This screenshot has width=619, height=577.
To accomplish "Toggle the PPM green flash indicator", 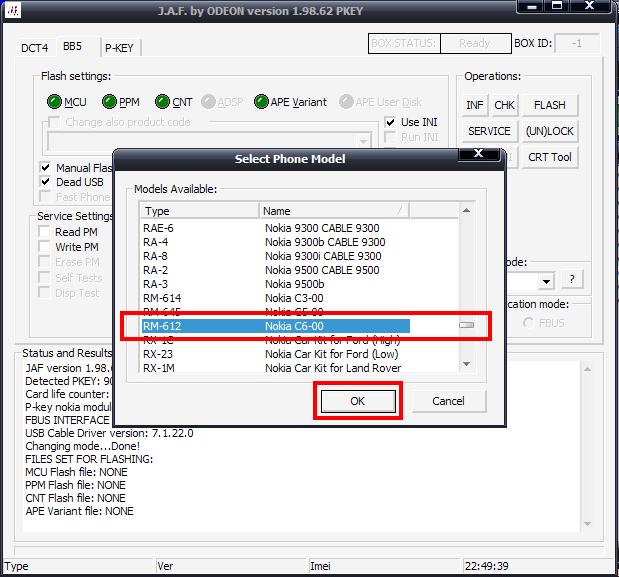I will [109, 102].
